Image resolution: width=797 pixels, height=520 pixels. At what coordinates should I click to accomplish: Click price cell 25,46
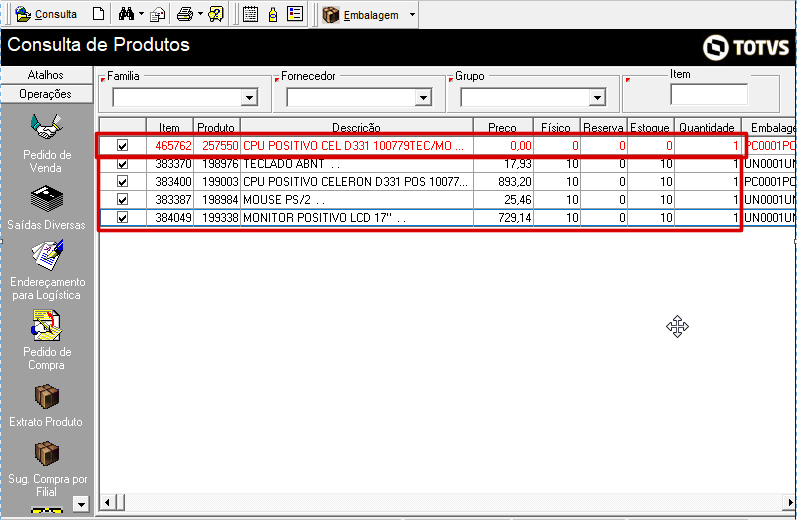point(518,199)
